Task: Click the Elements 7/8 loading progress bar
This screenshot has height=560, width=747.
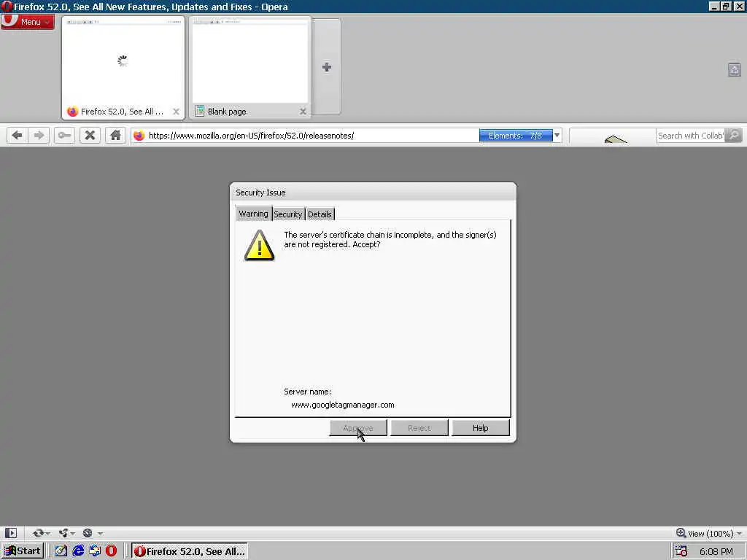Action: coord(516,136)
